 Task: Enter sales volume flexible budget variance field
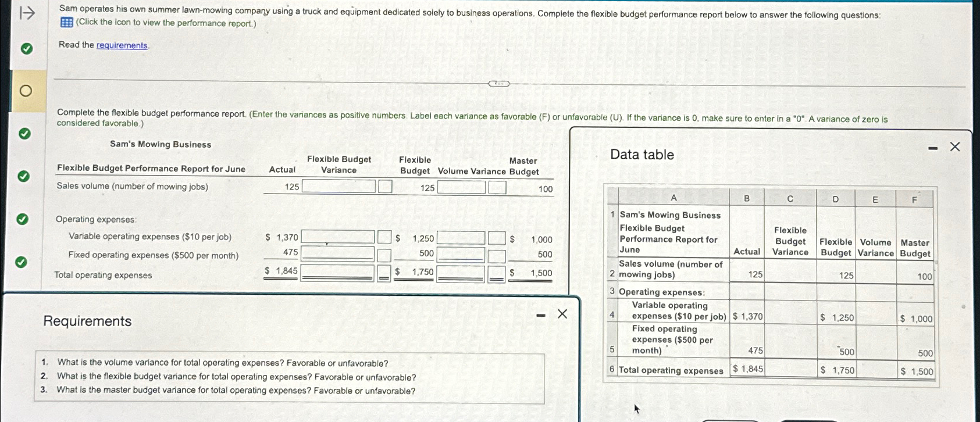(x=338, y=187)
